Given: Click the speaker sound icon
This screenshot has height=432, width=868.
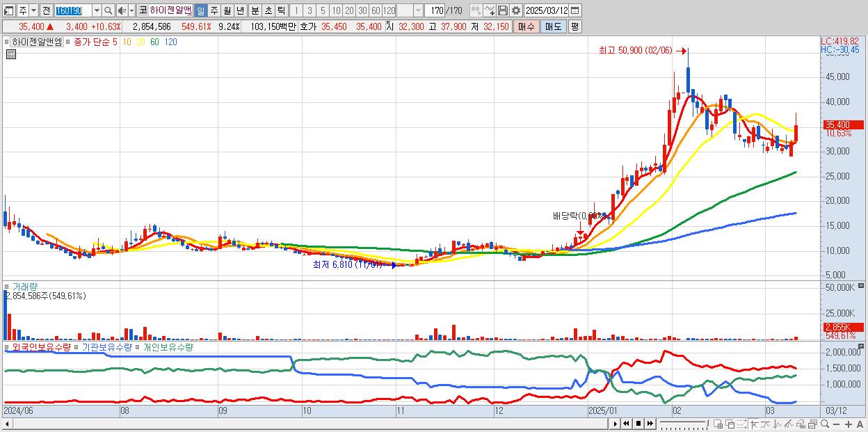Looking at the screenshot, I should point(122,10).
